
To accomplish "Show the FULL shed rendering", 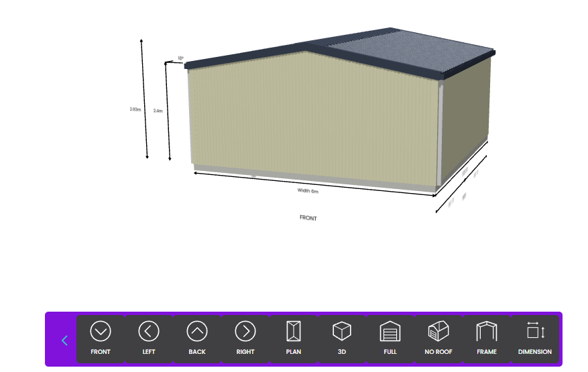I will tap(390, 339).
